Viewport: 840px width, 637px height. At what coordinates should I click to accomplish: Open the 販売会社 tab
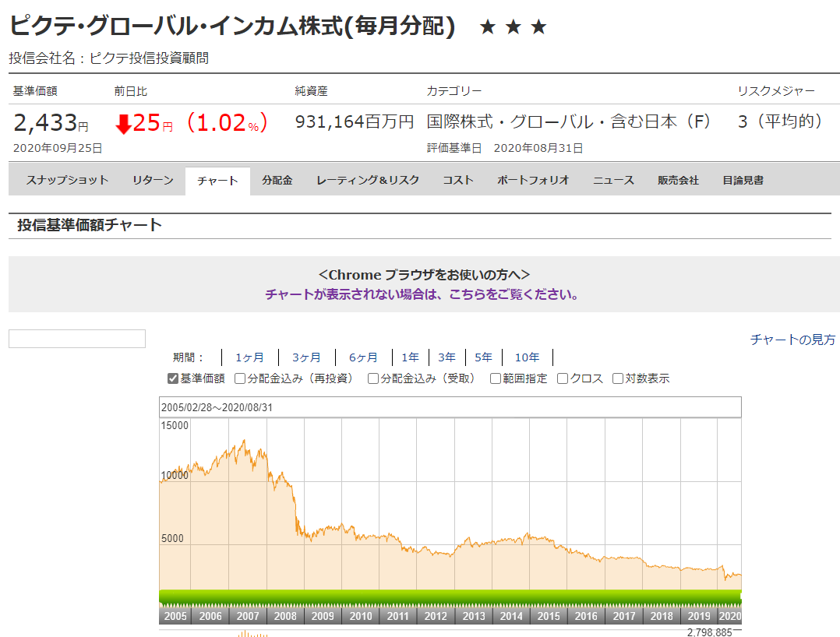pos(678,181)
